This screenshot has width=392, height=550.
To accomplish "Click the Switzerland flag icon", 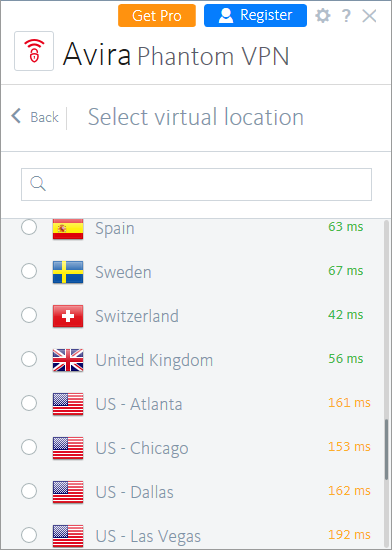I will 68,316.
